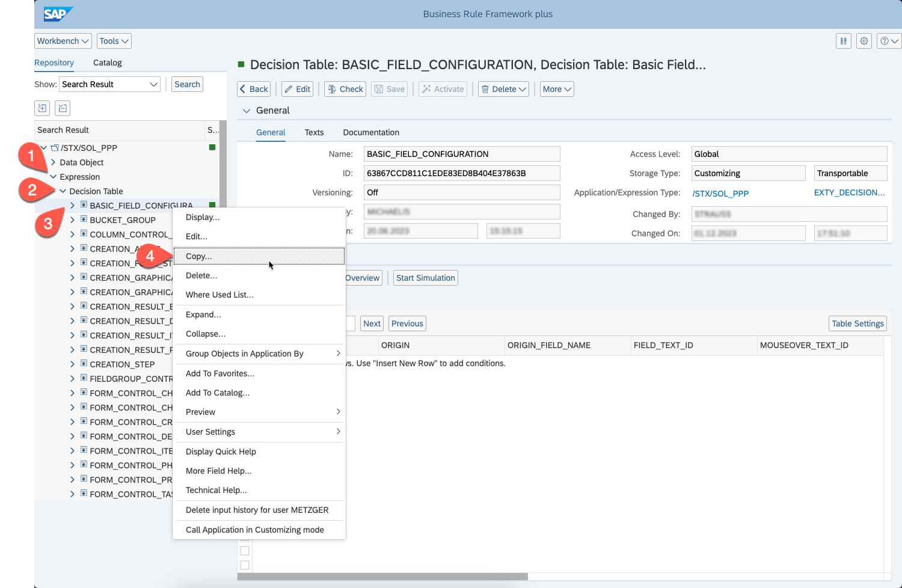
Task: Click the Start Simulation button
Action: pos(425,278)
